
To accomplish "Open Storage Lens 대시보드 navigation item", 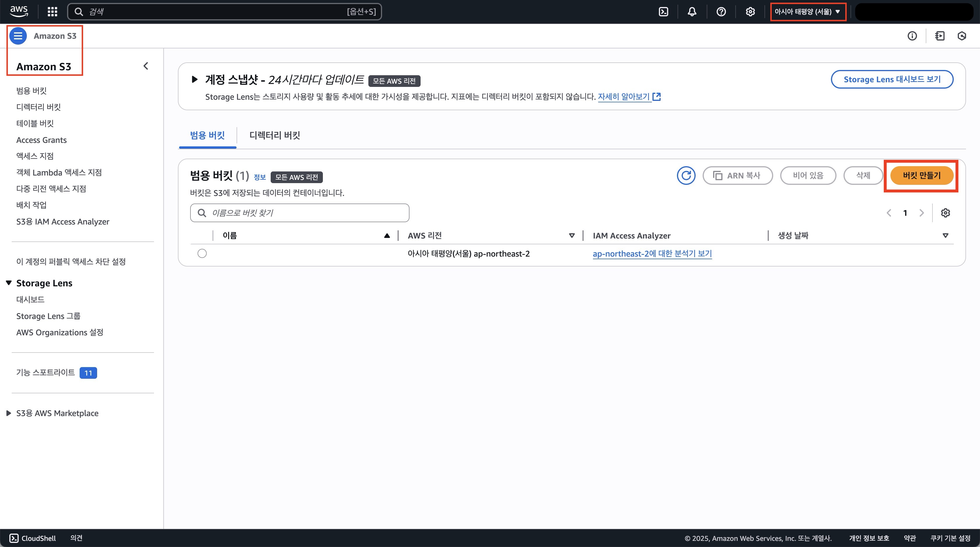I will [x=30, y=299].
